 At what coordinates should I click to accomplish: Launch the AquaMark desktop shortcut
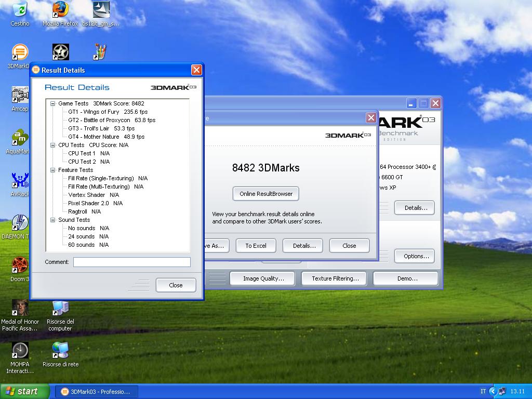click(x=19, y=141)
